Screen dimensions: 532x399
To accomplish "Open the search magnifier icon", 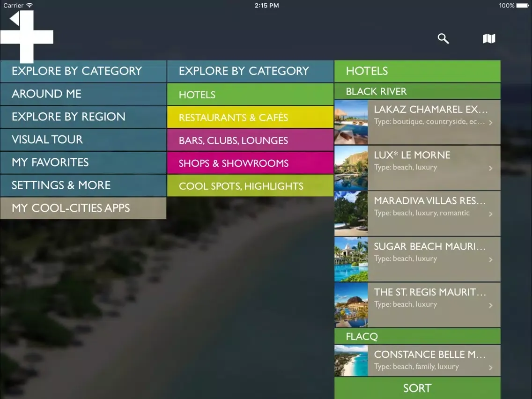I will pyautogui.click(x=443, y=38).
